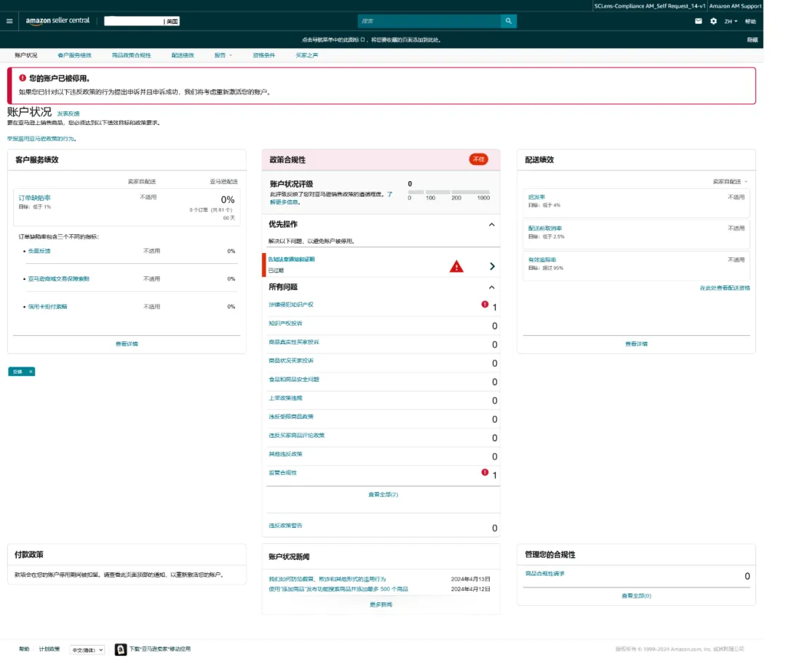Viewport: 786px width, 672px height.
Task: Click the Amazon Seller Central logo
Action: coord(57,20)
